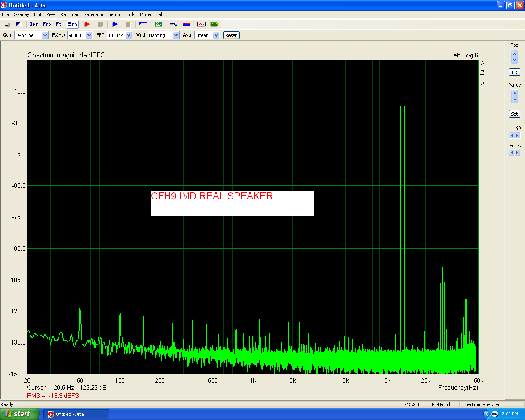Viewport: 525px width, 420px height.
Task: Click the green hatched overlay toolbar icon
Action: (x=159, y=24)
